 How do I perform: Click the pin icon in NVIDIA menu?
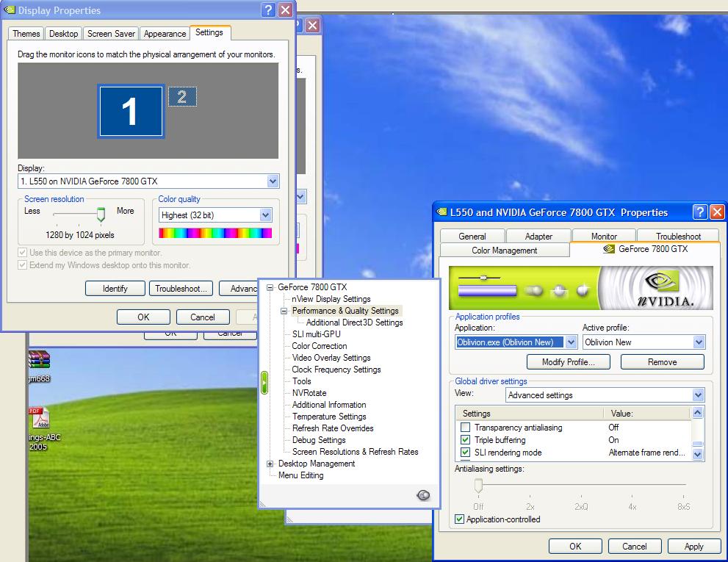tap(423, 496)
